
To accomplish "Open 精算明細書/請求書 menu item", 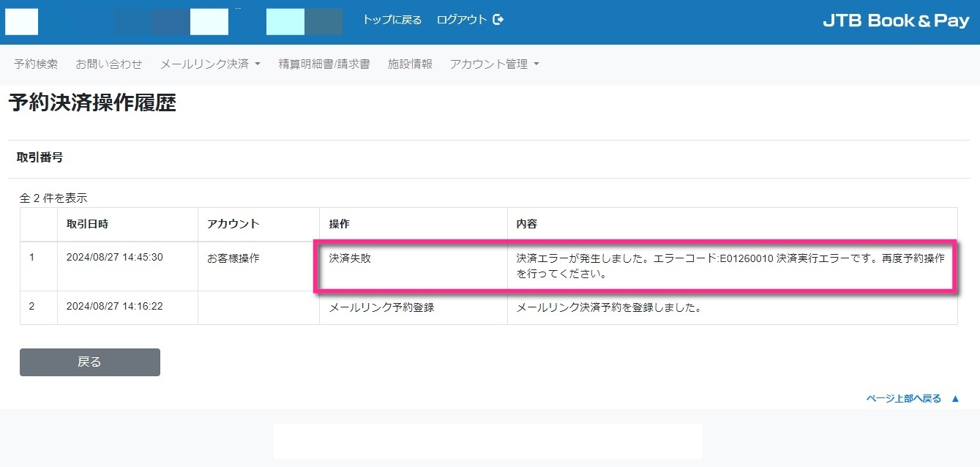I will (324, 64).
